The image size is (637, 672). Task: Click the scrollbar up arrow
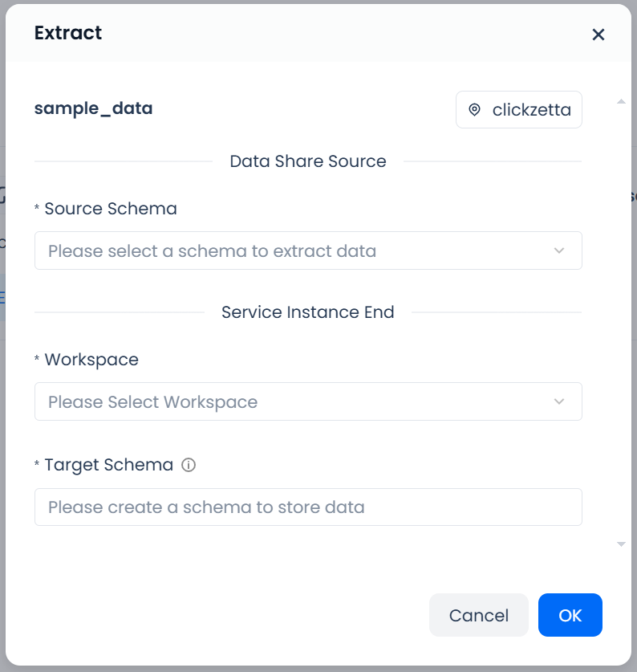620,102
